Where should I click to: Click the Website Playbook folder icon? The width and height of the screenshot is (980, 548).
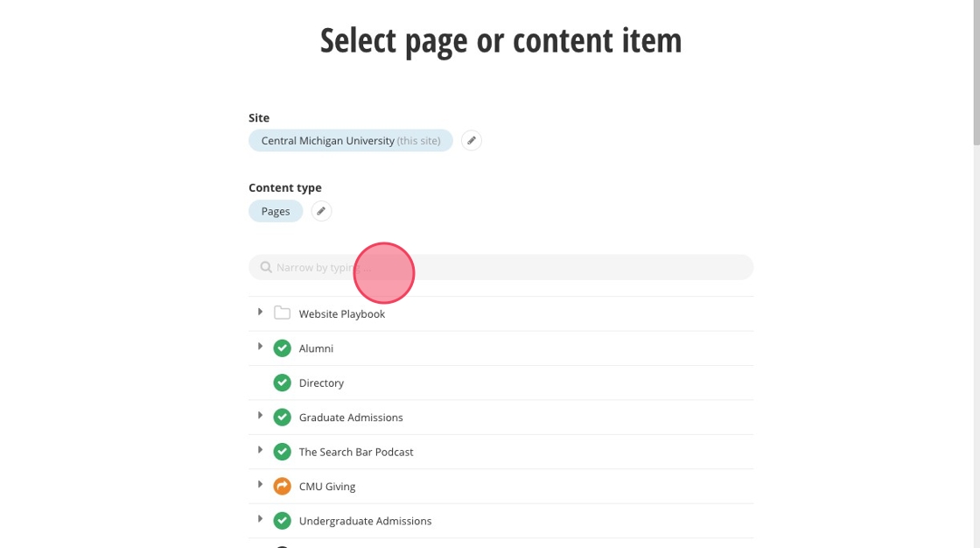tap(282, 313)
